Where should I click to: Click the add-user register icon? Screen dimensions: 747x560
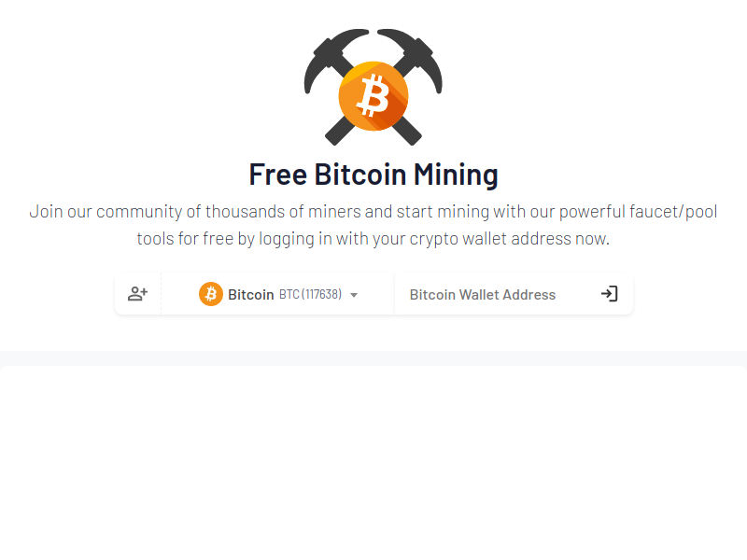pos(137,294)
